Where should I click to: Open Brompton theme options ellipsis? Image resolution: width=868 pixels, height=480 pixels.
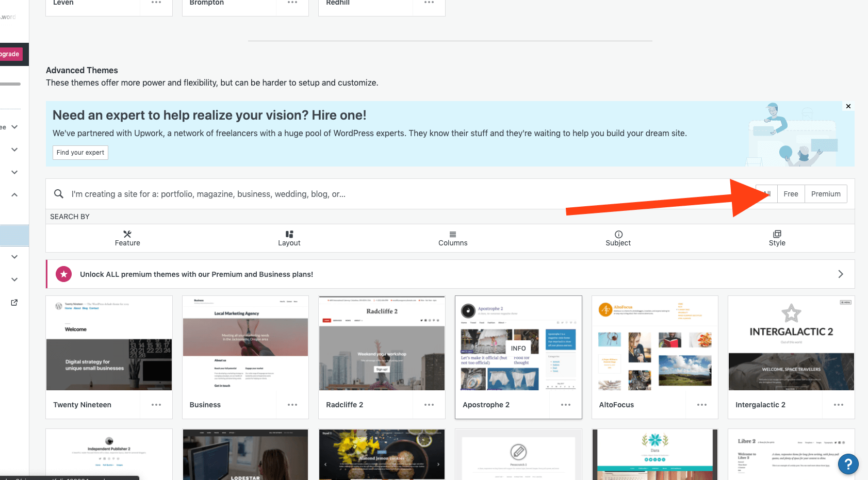pyautogui.click(x=292, y=3)
